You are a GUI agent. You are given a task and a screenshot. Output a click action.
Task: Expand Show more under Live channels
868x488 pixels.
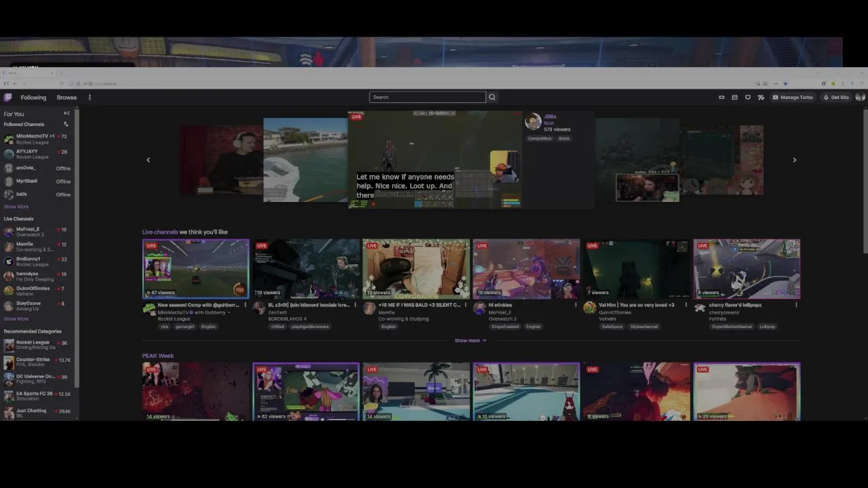471,340
